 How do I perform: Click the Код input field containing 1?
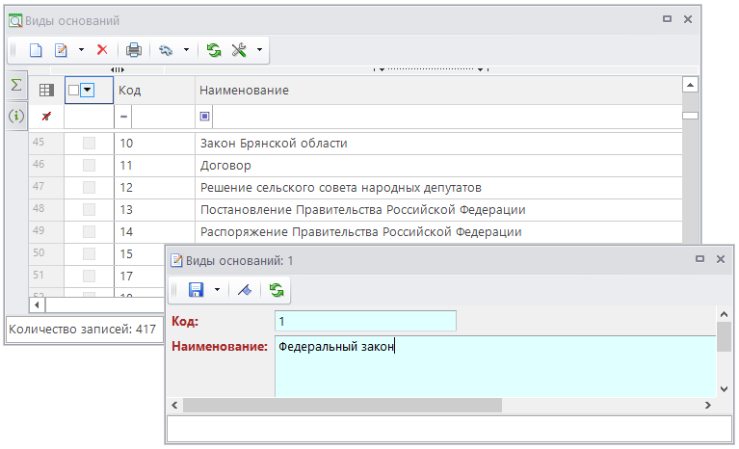(x=365, y=321)
